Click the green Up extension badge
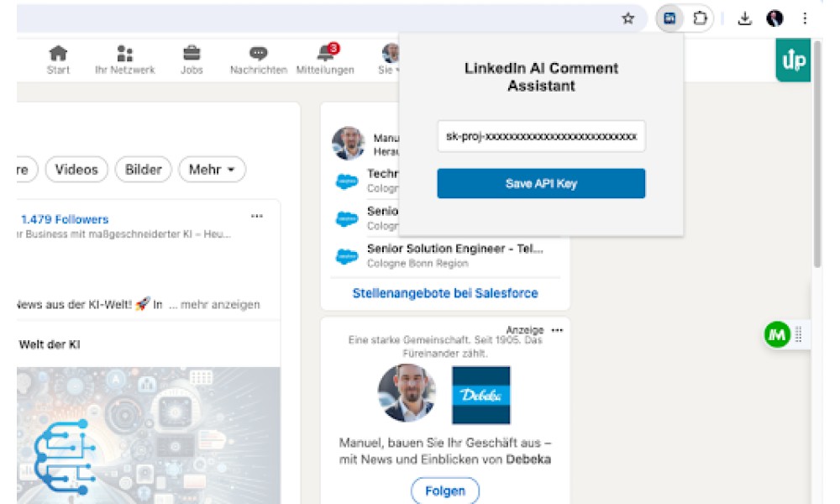Viewport: 840px width, 504px height. 793,60
